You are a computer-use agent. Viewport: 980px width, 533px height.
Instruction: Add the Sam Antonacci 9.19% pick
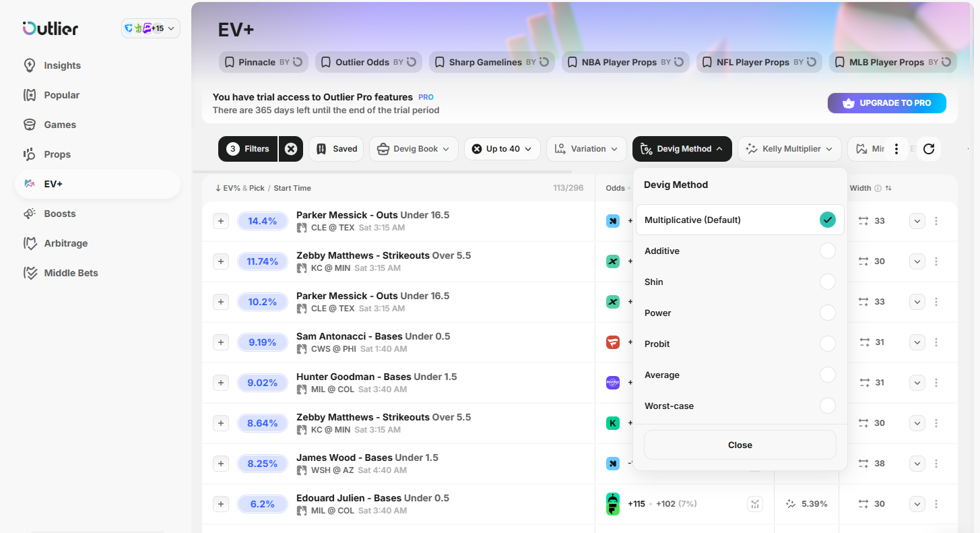click(x=221, y=342)
